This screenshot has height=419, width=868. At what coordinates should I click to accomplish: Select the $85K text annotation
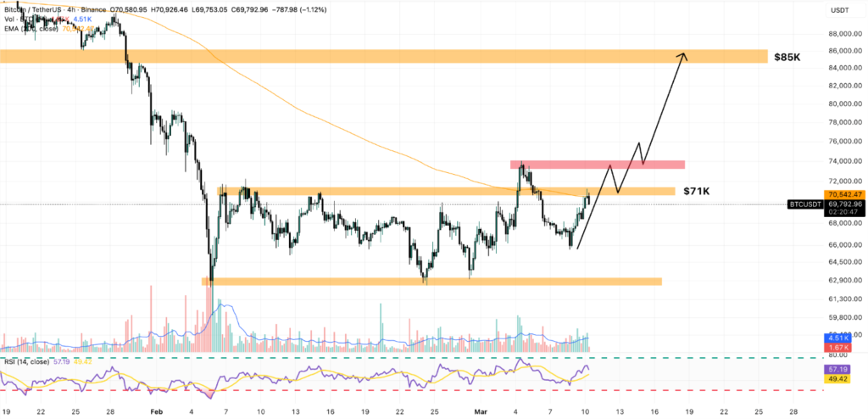(x=787, y=57)
